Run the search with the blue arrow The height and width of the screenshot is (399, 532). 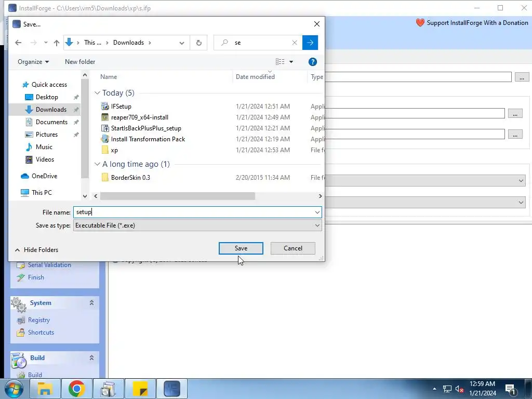point(310,43)
